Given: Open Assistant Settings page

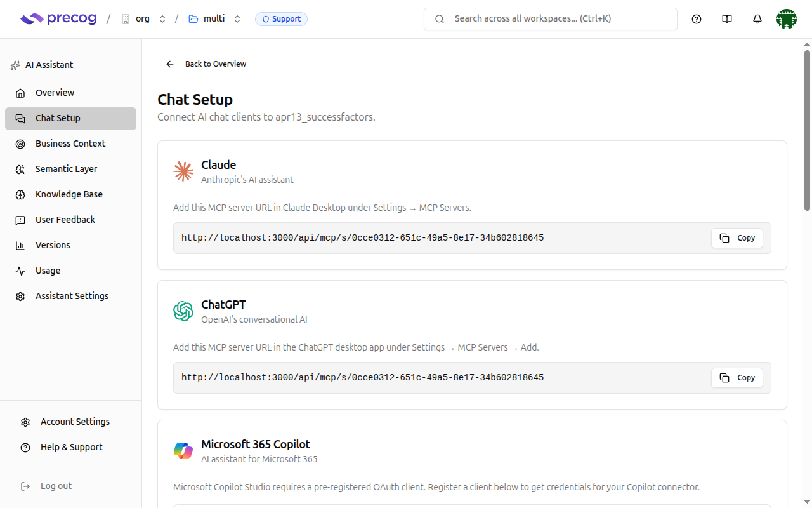Looking at the screenshot, I should (70, 296).
